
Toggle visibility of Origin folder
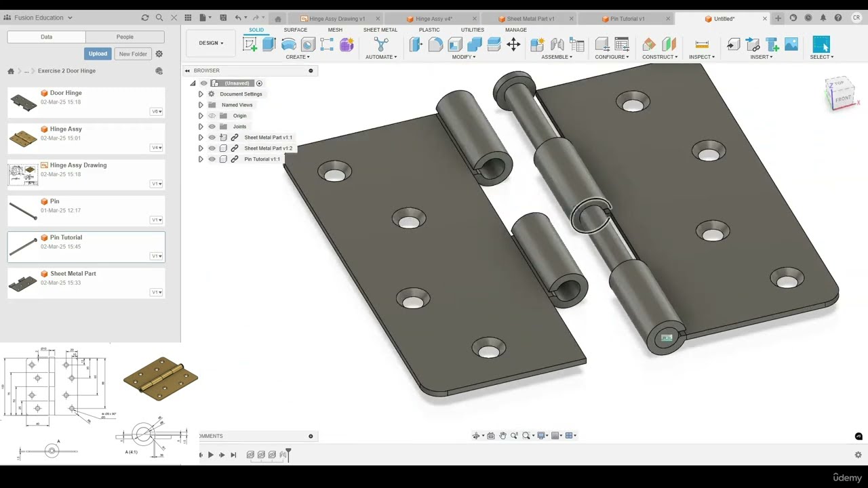point(212,116)
